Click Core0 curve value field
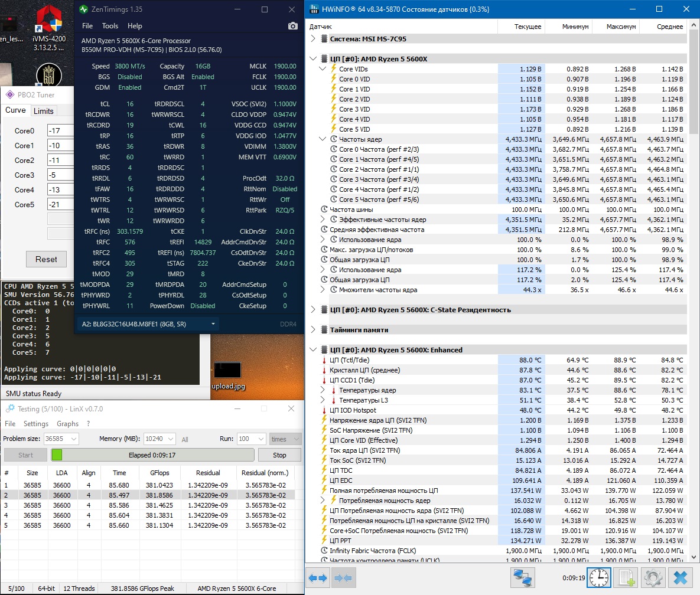 (x=60, y=130)
